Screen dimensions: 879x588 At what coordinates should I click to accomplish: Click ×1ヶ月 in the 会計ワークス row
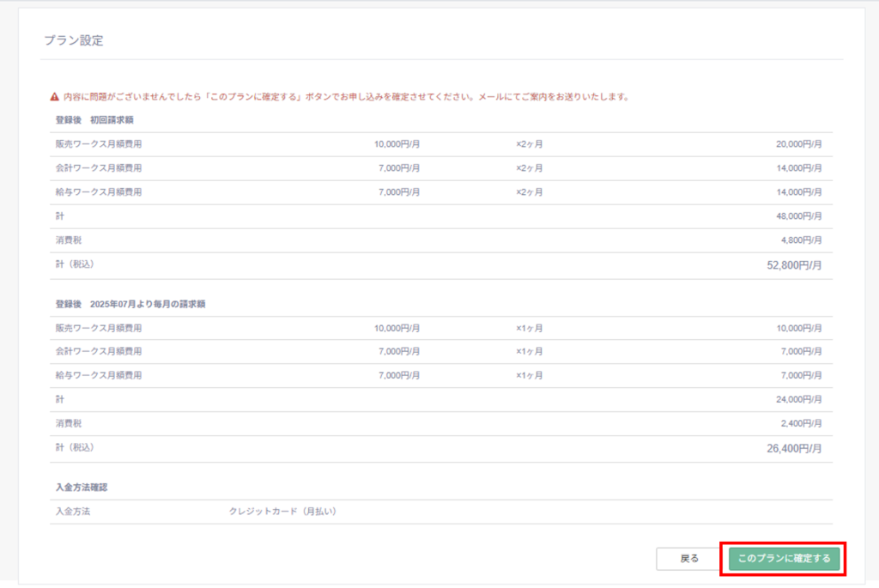pyautogui.click(x=529, y=351)
